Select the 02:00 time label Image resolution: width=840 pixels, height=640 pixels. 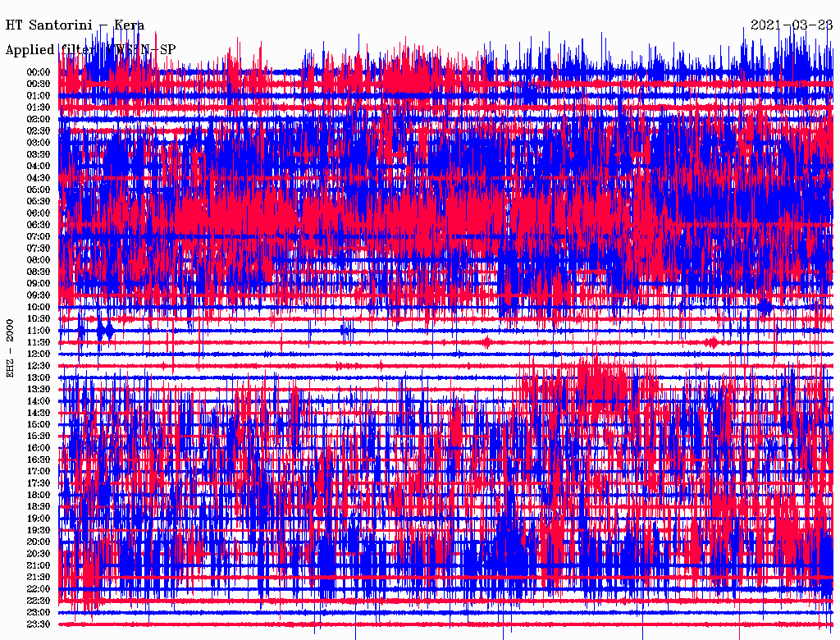pyautogui.click(x=39, y=120)
